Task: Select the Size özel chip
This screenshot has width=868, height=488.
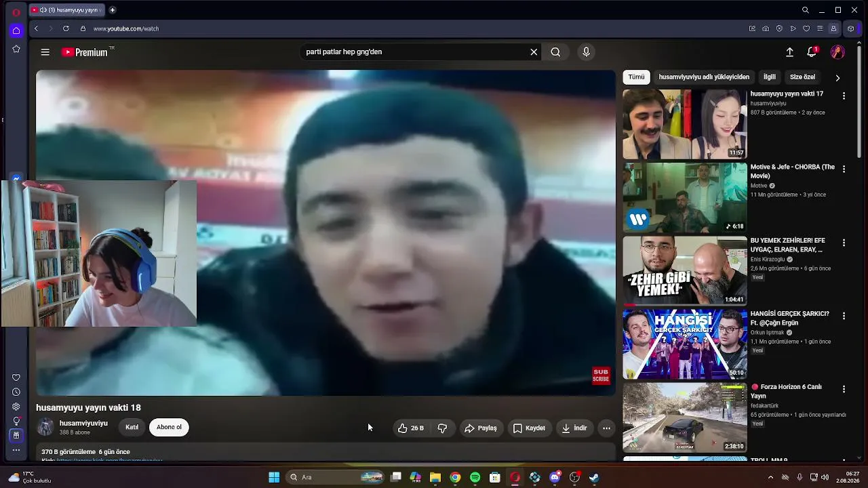Action: (803, 77)
